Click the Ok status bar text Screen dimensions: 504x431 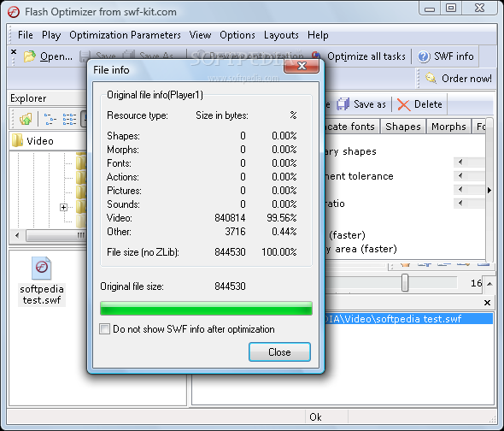(x=315, y=417)
